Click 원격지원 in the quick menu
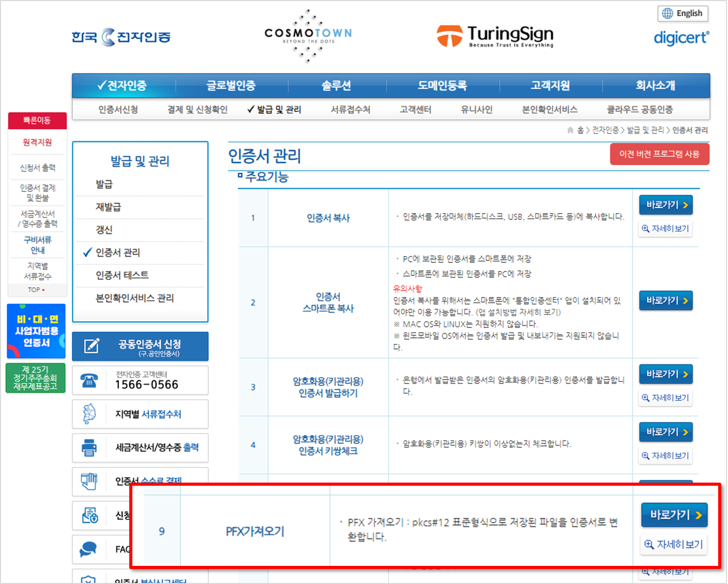The height and width of the screenshot is (584, 728). click(x=37, y=142)
